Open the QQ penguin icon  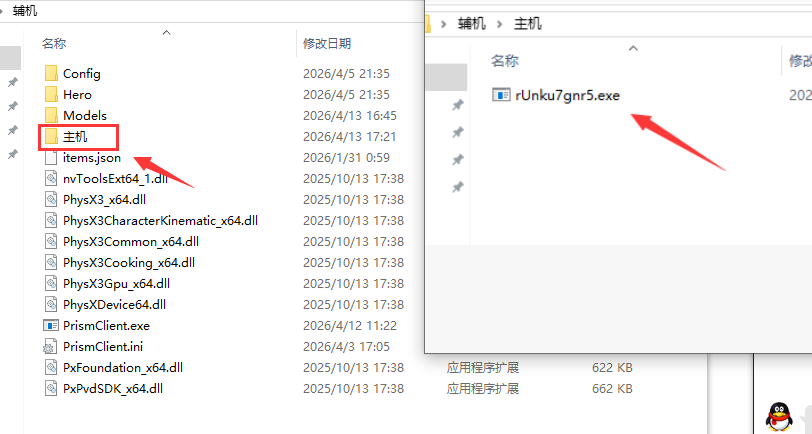tap(779, 417)
